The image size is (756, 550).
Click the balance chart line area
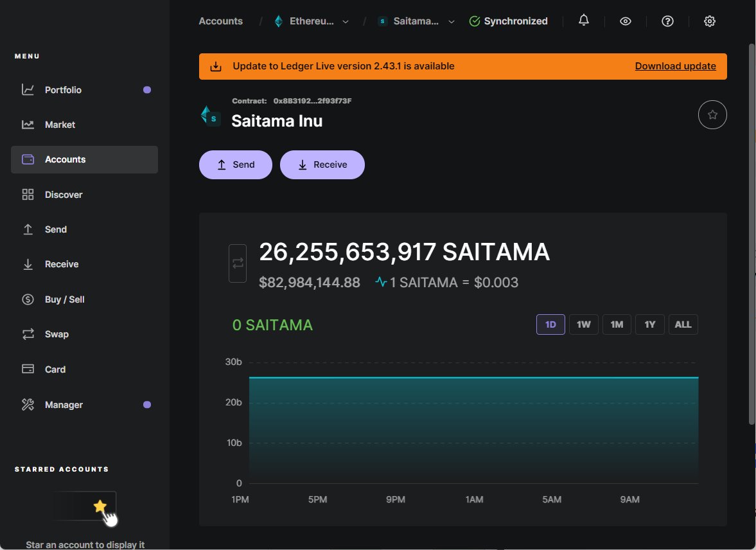[x=473, y=429]
